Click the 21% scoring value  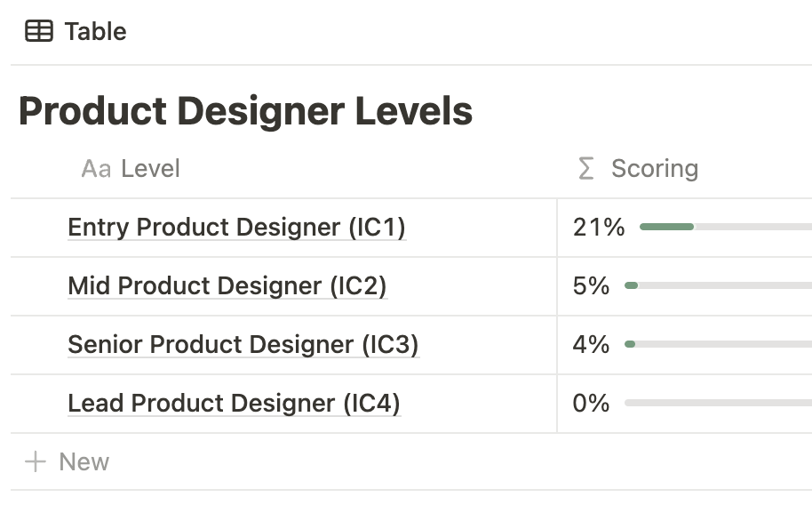(x=599, y=228)
